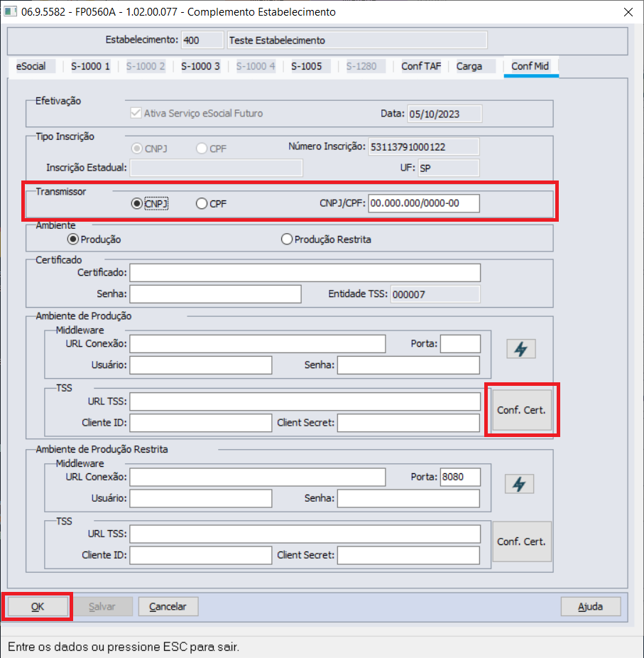Click the OK button
Screen dimensions: 644x658
[x=38, y=606]
